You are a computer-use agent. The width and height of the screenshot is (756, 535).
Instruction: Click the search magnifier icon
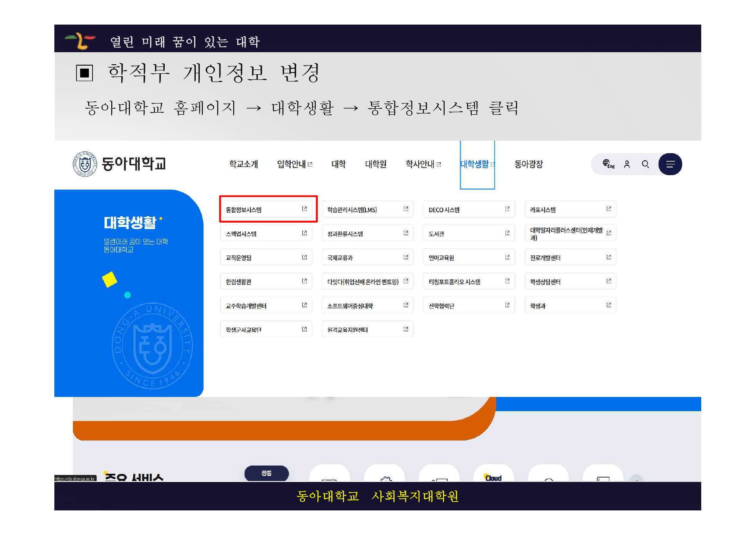[646, 164]
